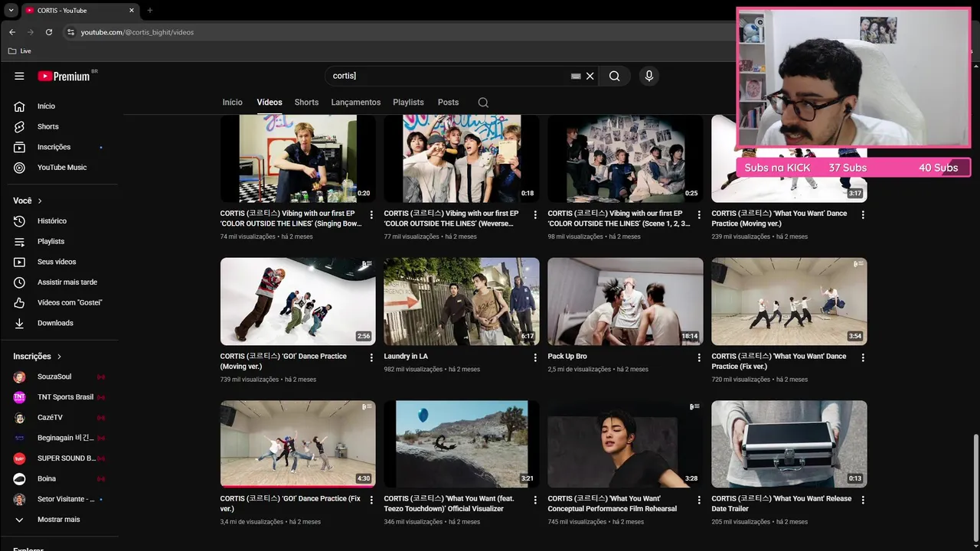Open options for Singing Bowl vibing video
The height and width of the screenshot is (551, 980).
371,215
